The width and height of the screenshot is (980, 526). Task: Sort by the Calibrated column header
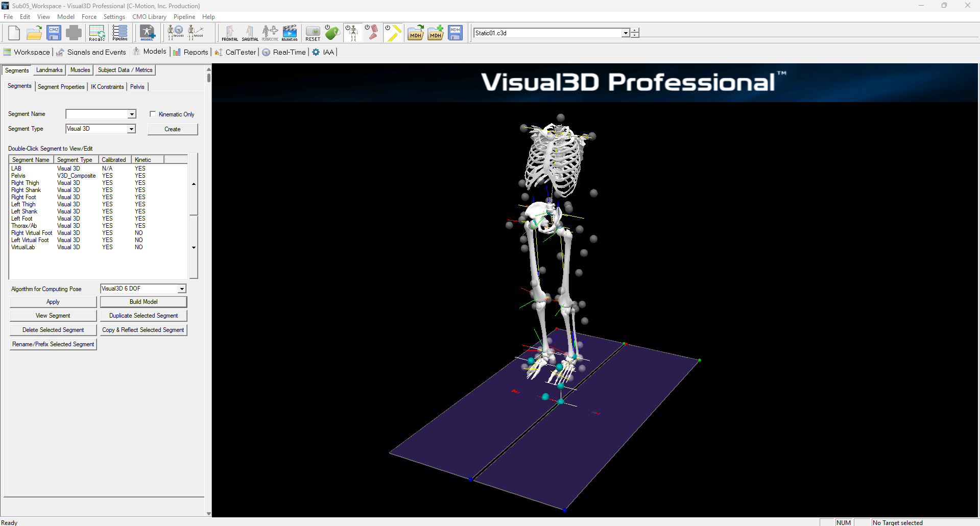click(x=114, y=160)
